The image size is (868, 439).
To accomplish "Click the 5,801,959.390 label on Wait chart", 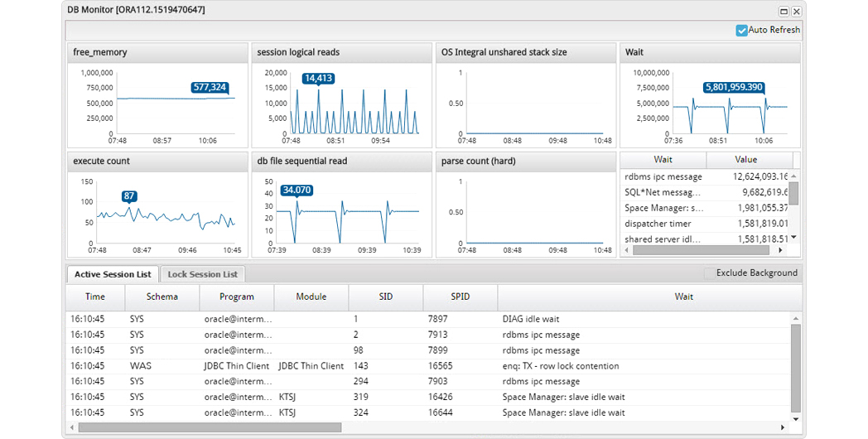I will pos(734,88).
